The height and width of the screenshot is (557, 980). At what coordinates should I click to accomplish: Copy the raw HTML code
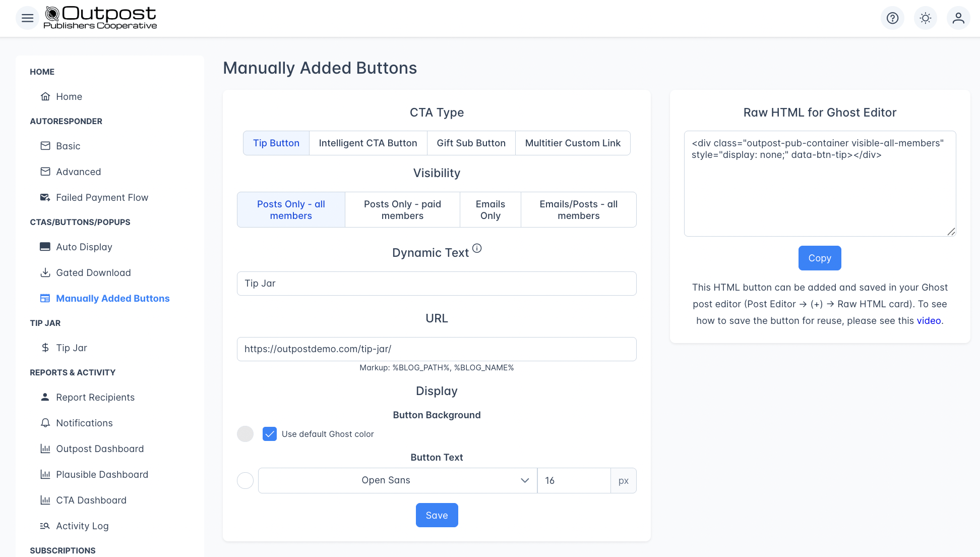click(820, 258)
